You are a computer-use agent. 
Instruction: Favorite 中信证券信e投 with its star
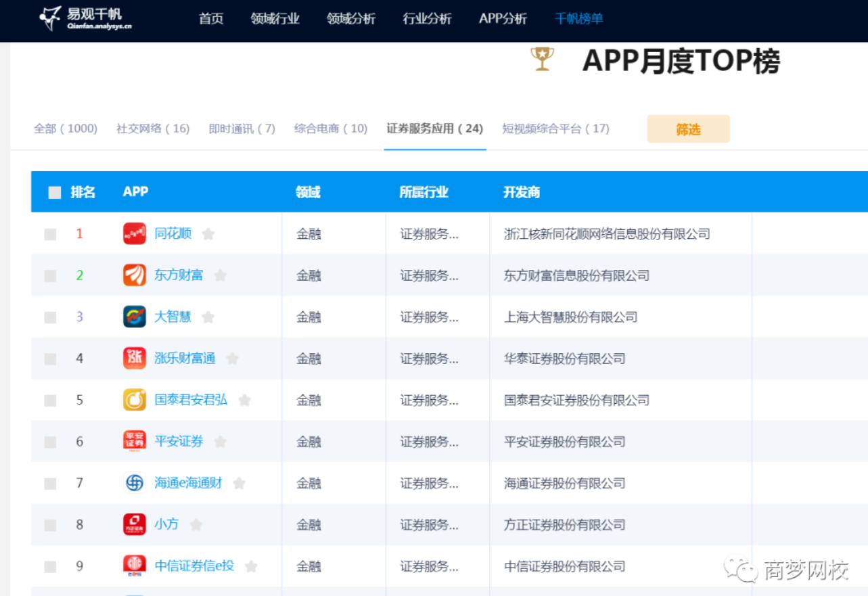coord(251,566)
